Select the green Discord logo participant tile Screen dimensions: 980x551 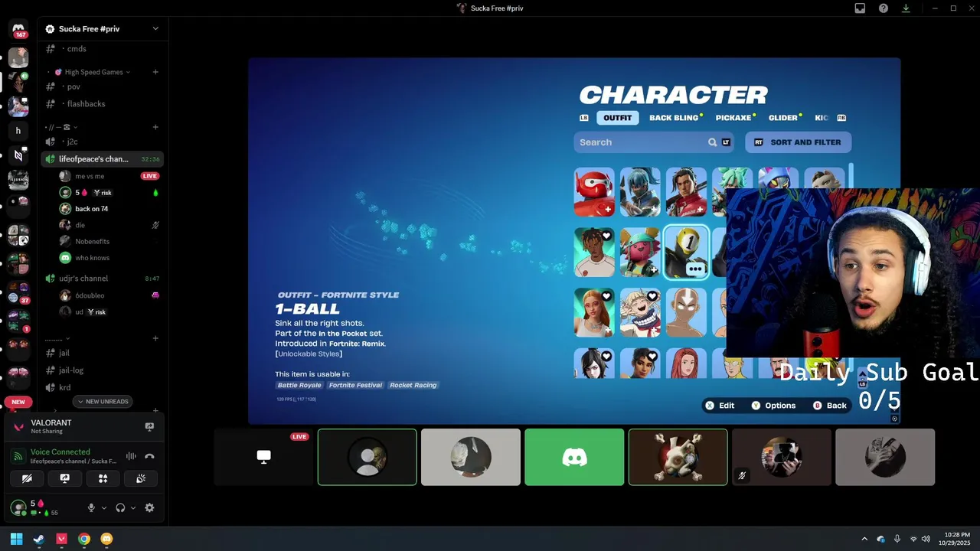click(574, 457)
